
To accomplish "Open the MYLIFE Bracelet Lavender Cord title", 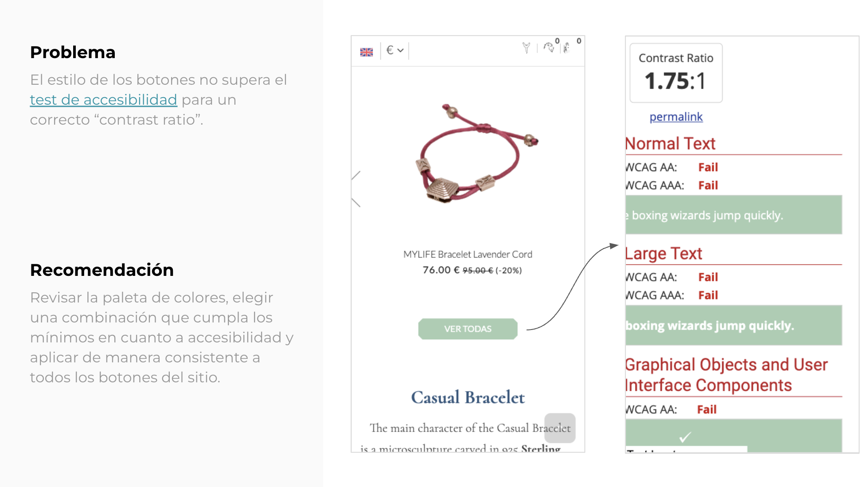I will pos(468,255).
